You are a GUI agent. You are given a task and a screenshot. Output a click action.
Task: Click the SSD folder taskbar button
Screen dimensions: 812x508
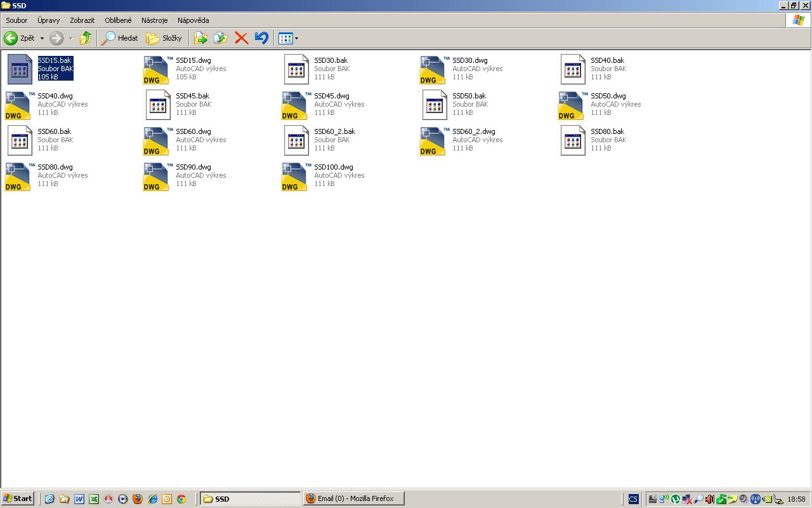[x=250, y=498]
